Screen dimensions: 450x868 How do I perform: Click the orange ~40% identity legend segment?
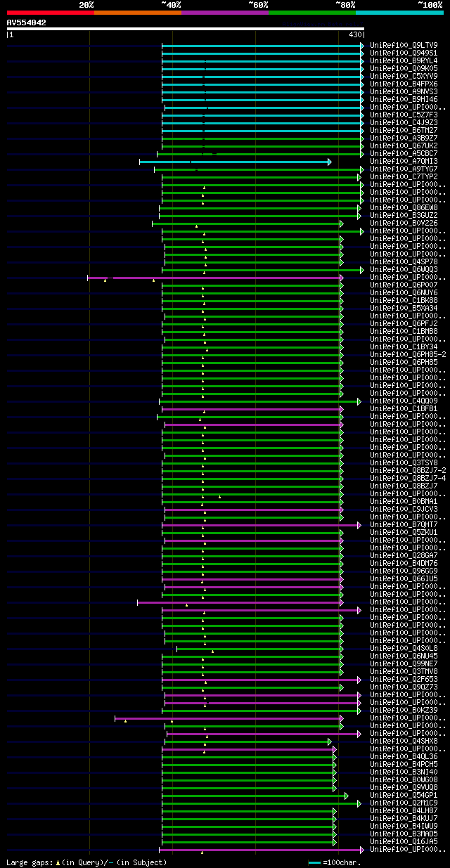tap(138, 12)
